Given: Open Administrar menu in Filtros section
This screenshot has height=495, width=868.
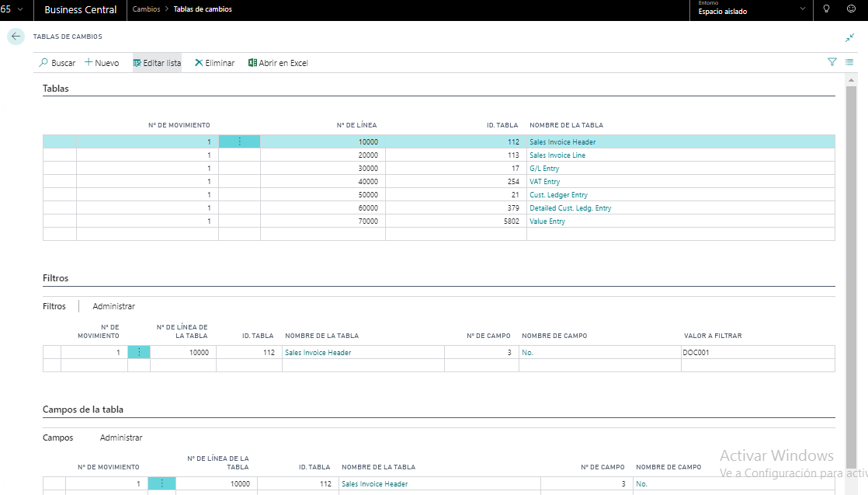Looking at the screenshot, I should click(x=113, y=306).
